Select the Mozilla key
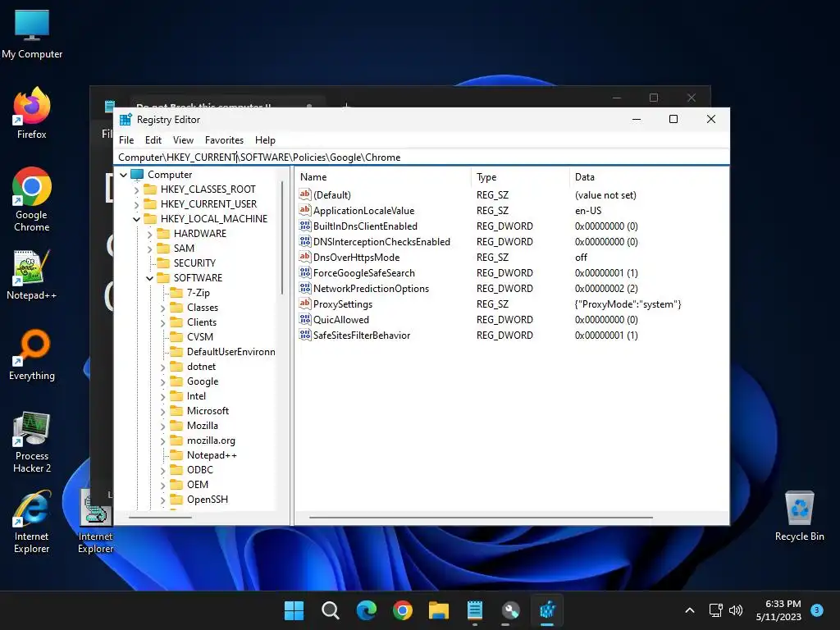Viewport: 840px width, 630px height. [x=203, y=426]
